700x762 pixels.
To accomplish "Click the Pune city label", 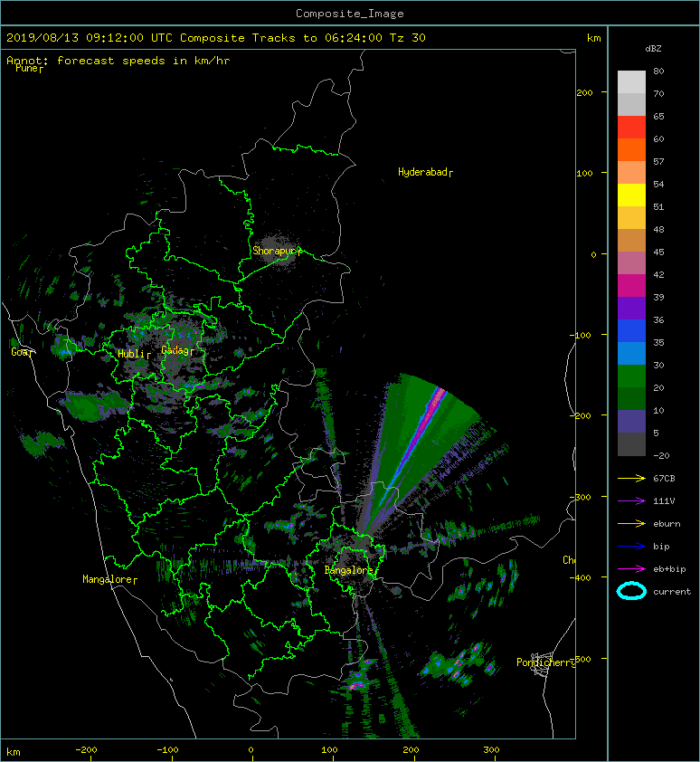I will point(27,68).
